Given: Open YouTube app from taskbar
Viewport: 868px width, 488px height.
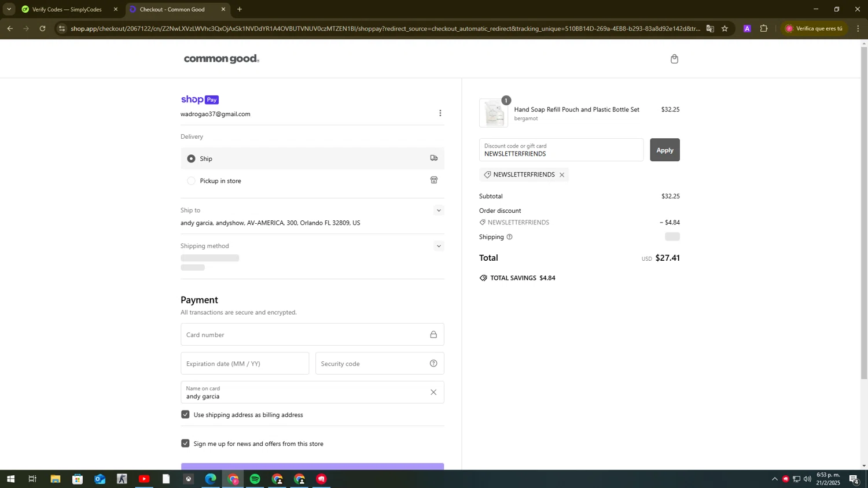Looking at the screenshot, I should tap(144, 479).
